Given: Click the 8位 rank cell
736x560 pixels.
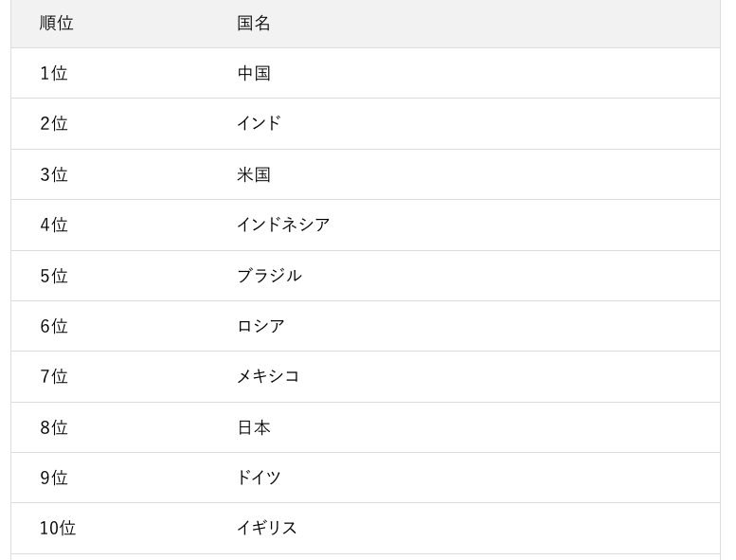Looking at the screenshot, I should [54, 427].
